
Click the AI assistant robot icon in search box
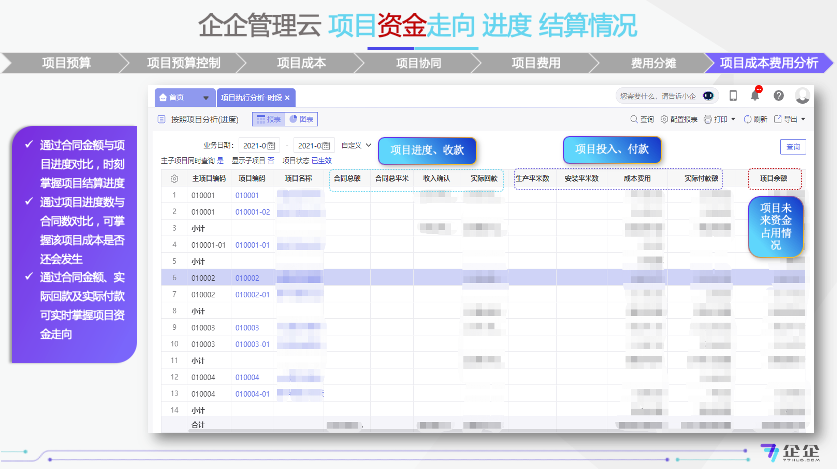708,96
